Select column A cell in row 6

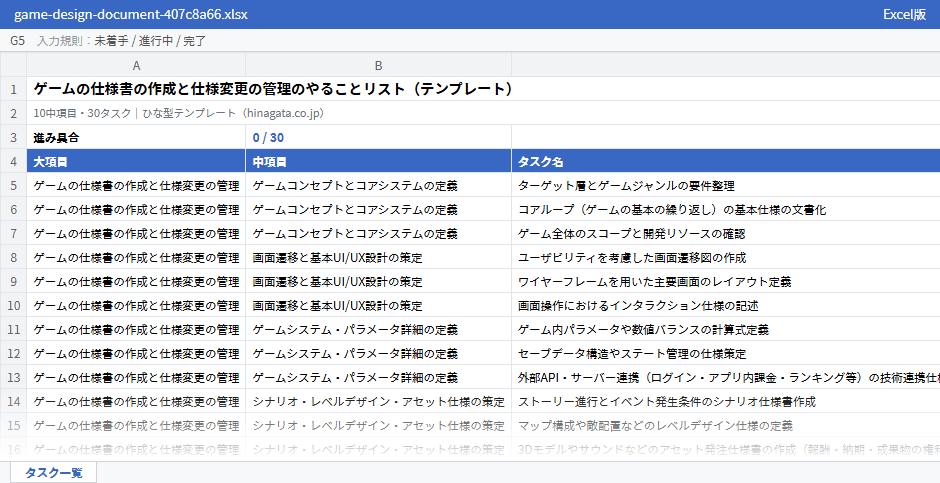pos(136,210)
